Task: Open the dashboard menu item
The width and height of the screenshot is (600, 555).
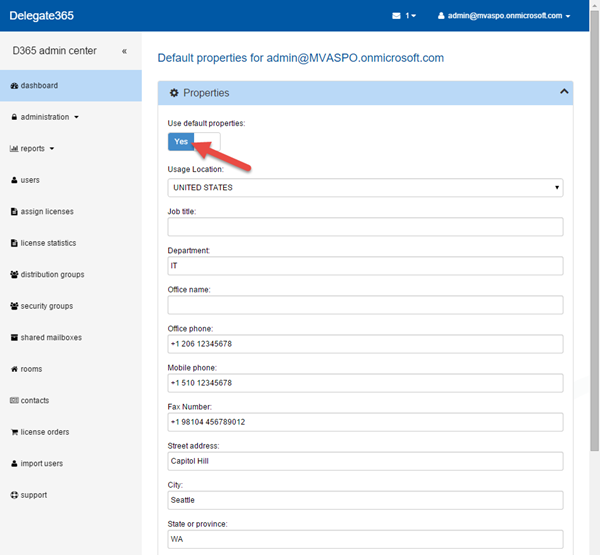Action: [x=71, y=86]
